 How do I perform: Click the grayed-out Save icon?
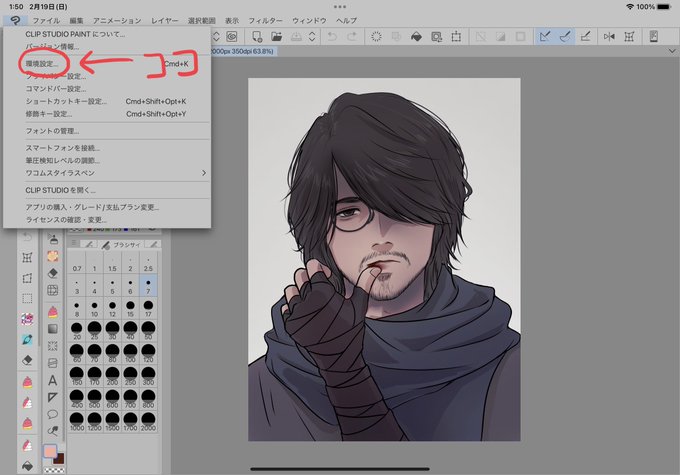tap(296, 37)
